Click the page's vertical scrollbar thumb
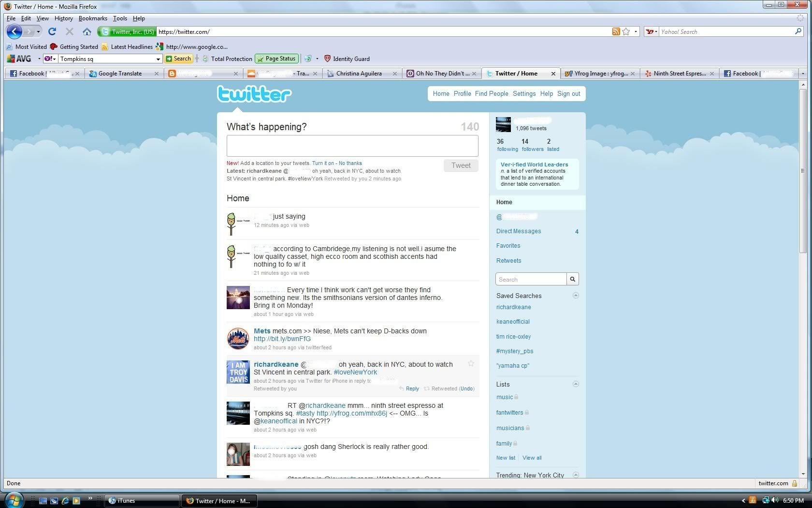Screen dimensions: 812x508 coord(803,171)
